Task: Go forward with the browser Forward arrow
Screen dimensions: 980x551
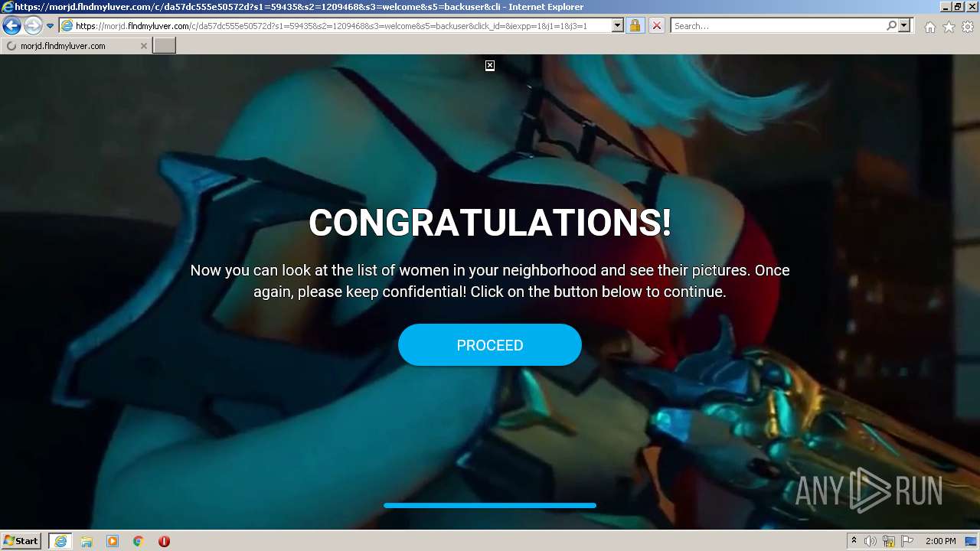Action: click(x=32, y=26)
